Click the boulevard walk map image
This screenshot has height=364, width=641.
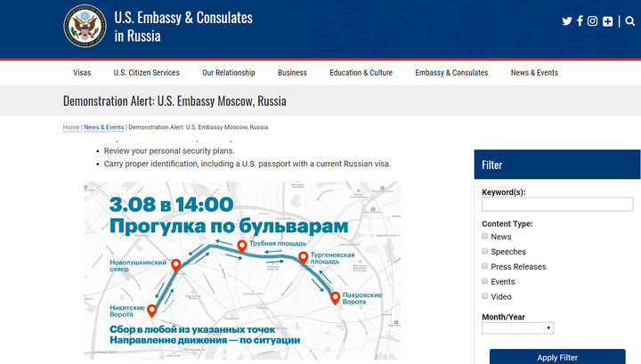point(242,271)
